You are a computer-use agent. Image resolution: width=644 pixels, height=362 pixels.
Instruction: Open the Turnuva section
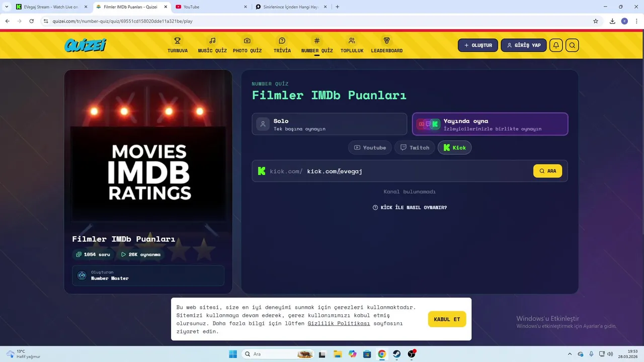click(x=178, y=45)
